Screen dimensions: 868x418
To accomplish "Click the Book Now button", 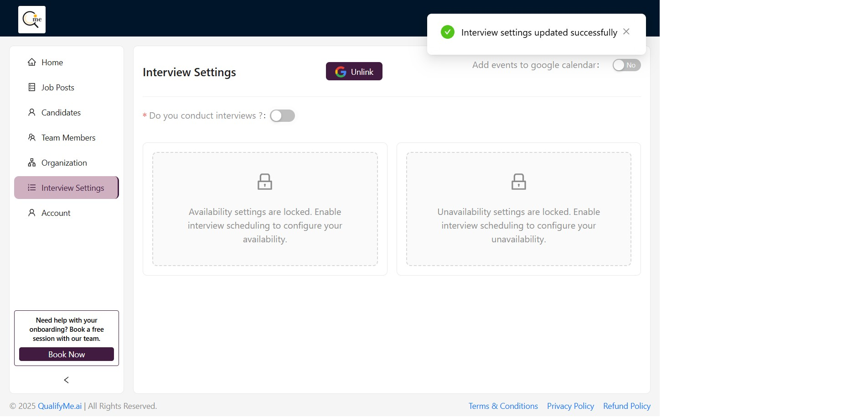I will 67,354.
